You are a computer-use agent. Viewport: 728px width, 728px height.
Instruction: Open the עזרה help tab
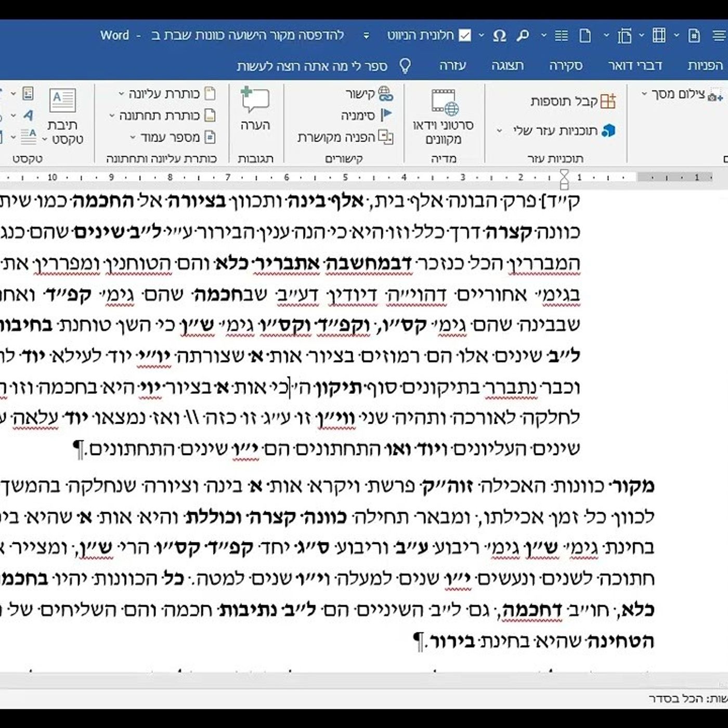452,66
